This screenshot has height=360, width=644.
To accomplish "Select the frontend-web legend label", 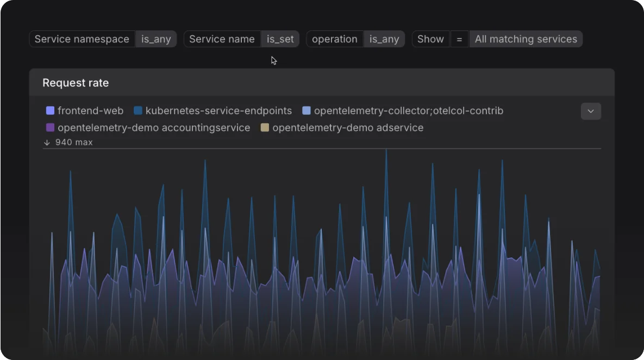I will [x=90, y=111].
